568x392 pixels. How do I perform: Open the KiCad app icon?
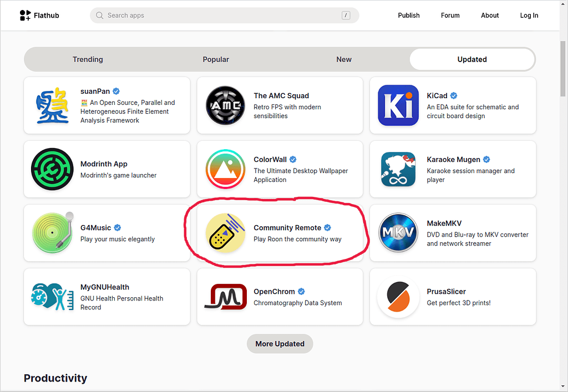(x=398, y=105)
